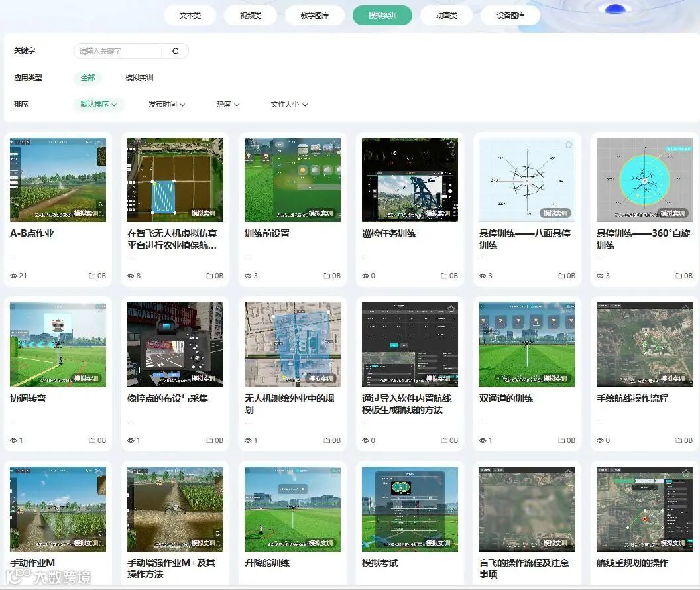The width and height of the screenshot is (700, 590).
Task: Click the folder icon on 八面悬停训练 card
Action: pos(561,276)
